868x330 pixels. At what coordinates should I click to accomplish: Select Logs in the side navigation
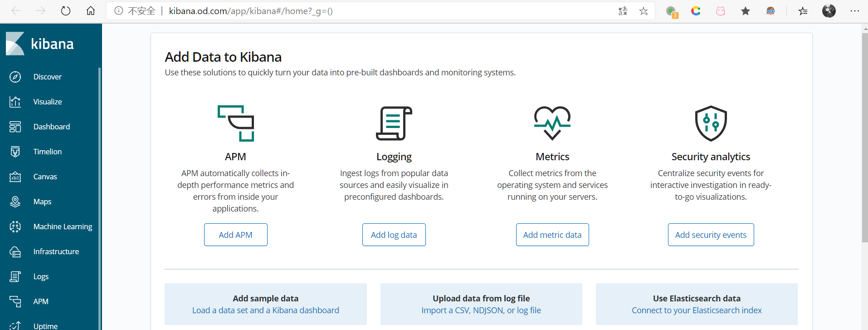(x=41, y=276)
